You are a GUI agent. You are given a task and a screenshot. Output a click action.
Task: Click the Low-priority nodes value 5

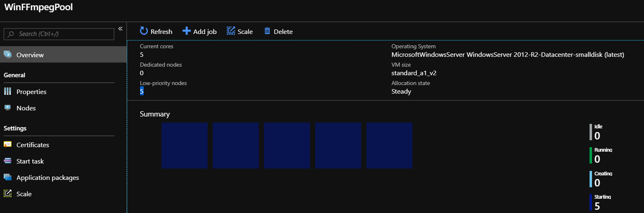click(142, 91)
